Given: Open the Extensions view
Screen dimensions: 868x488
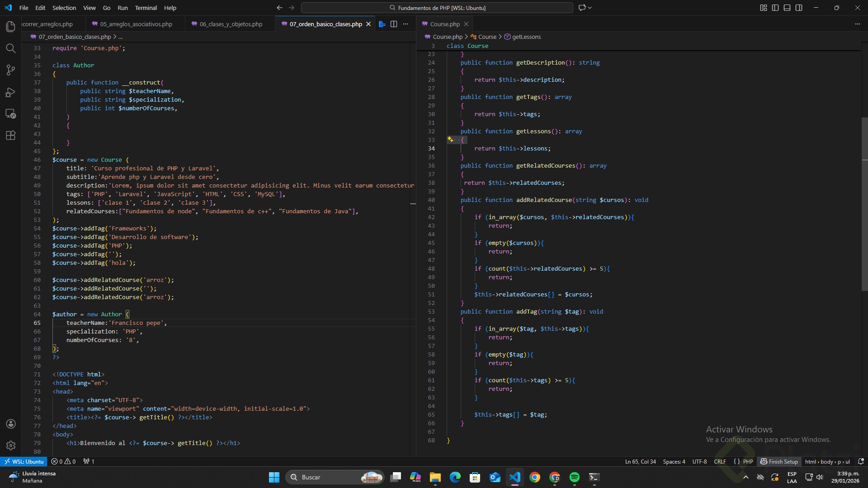Looking at the screenshot, I should tap(10, 135).
